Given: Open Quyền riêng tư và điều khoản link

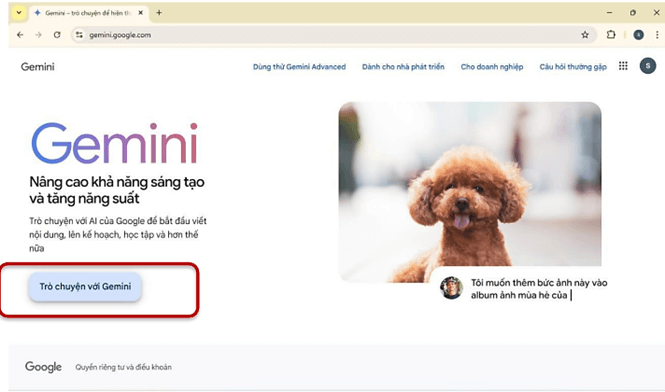Looking at the screenshot, I should pyautogui.click(x=123, y=367).
